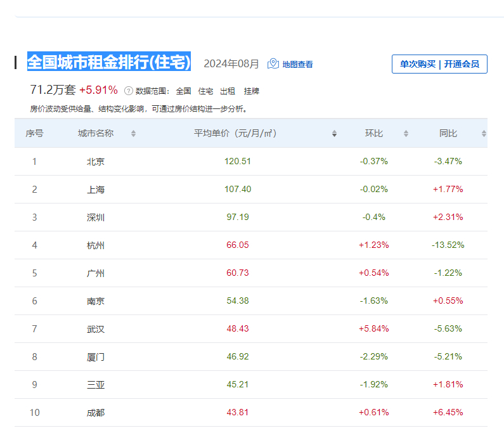This screenshot has width=504, height=440.
Task: Open the 杭州 city entry
Action: pyautogui.click(x=96, y=245)
